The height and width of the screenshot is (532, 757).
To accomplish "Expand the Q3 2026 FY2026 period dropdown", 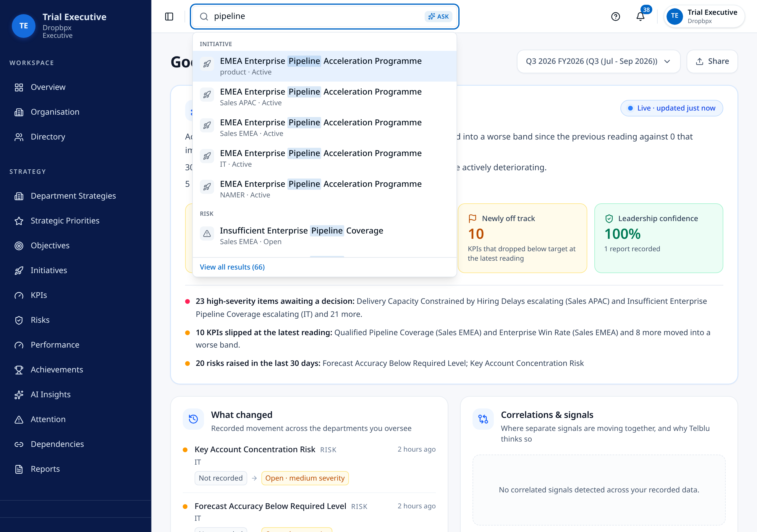I will click(599, 61).
